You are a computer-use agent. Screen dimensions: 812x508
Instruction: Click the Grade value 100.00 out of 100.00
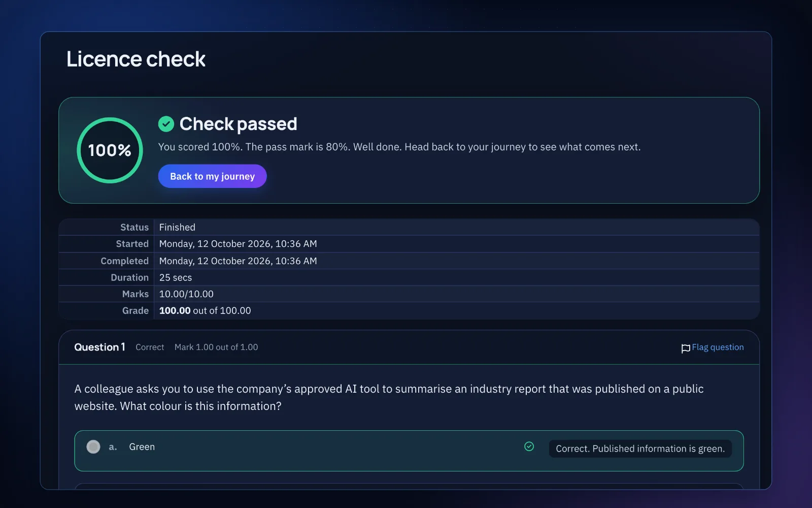coord(205,311)
